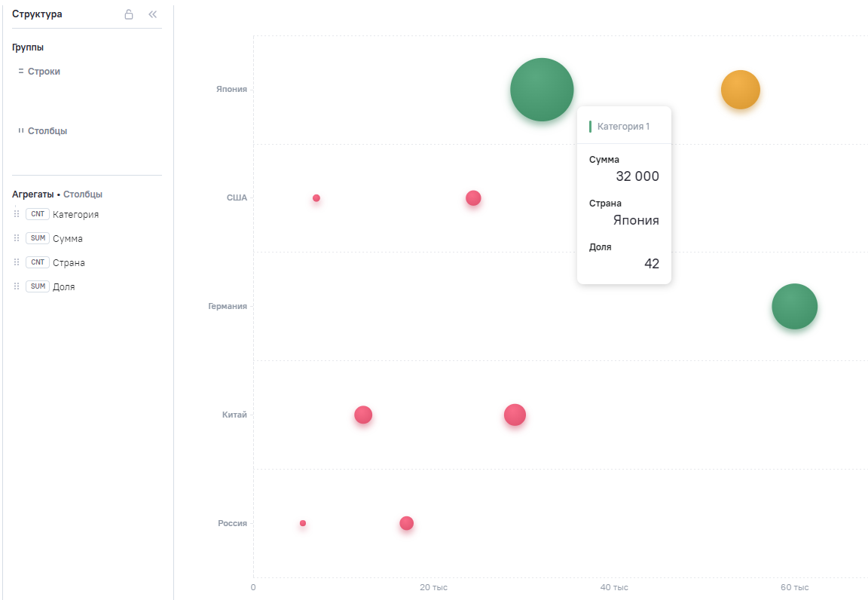Click the Категория 1 tooltip header
868x600 pixels.
(x=623, y=127)
